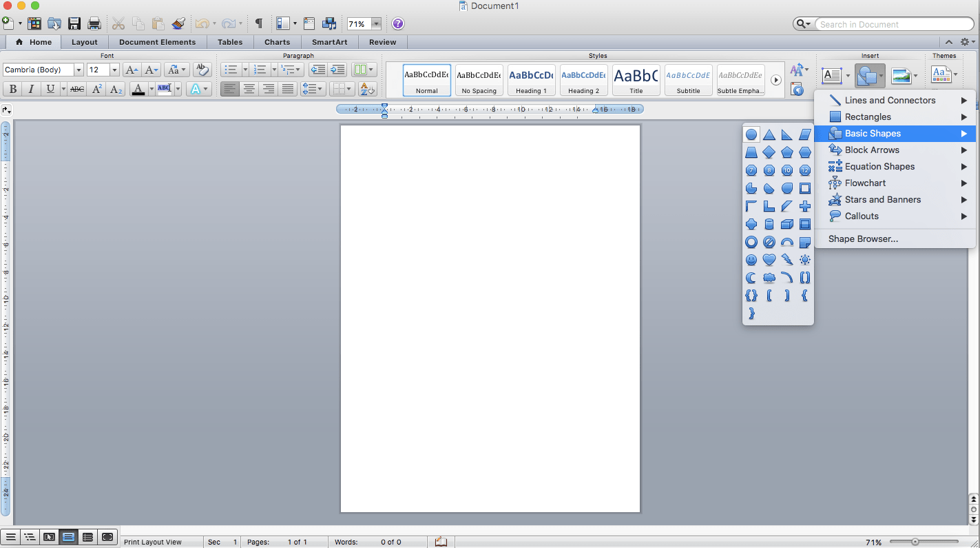Viewport: 980px width, 548px height.
Task: Click the Print icon in the toolbar
Action: coord(94,23)
